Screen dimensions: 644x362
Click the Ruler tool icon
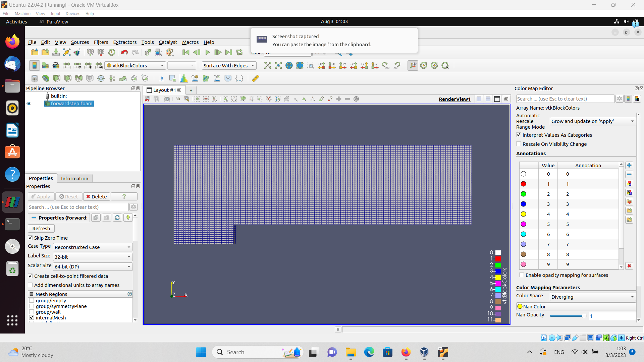(x=255, y=78)
